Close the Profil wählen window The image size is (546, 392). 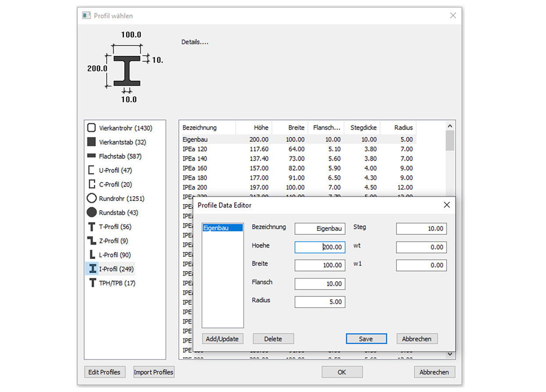point(453,15)
